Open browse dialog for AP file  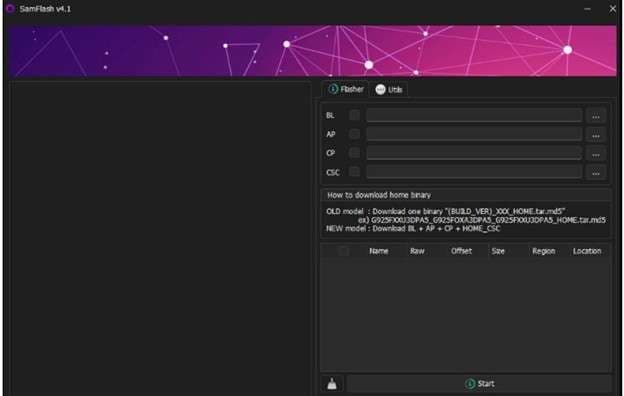click(595, 135)
